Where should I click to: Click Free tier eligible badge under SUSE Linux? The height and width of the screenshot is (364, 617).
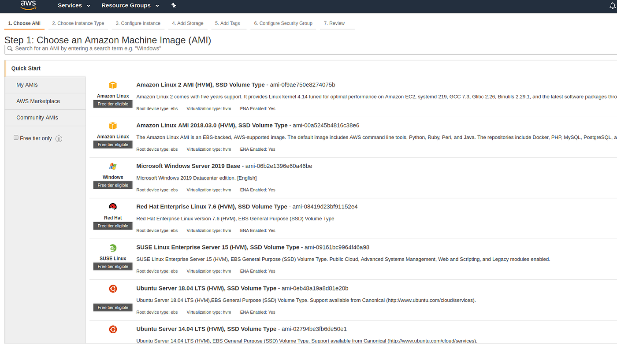[113, 266]
